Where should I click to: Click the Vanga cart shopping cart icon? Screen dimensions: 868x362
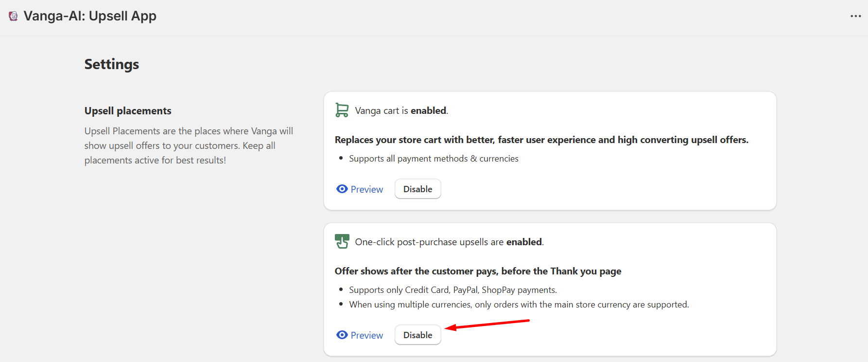click(342, 110)
